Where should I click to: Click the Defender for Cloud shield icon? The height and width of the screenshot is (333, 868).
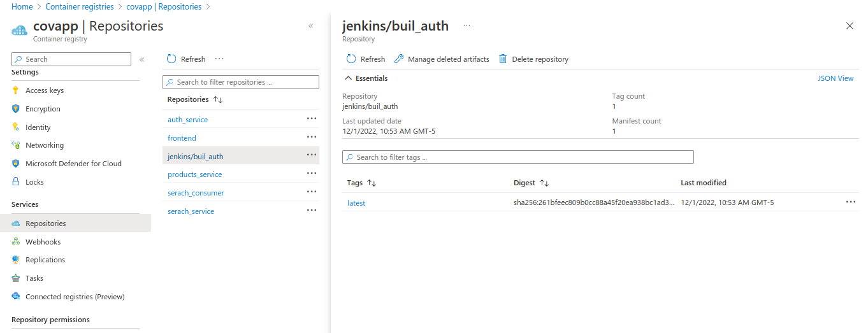click(16, 164)
